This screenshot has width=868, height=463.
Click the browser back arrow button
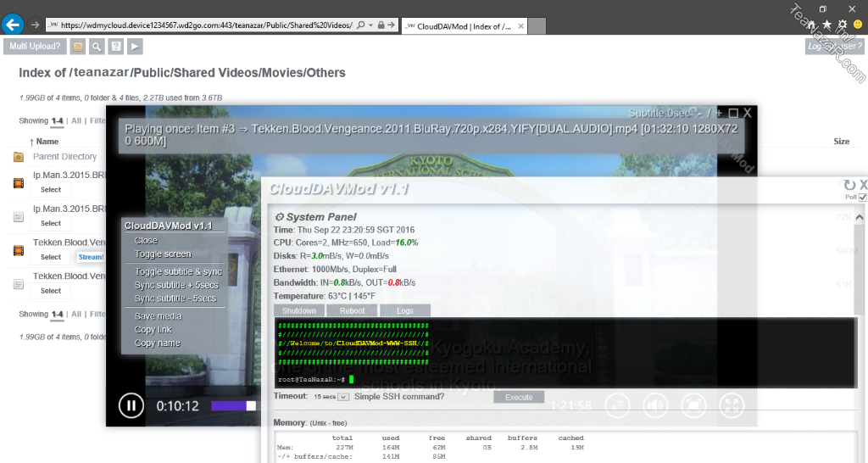[12, 25]
